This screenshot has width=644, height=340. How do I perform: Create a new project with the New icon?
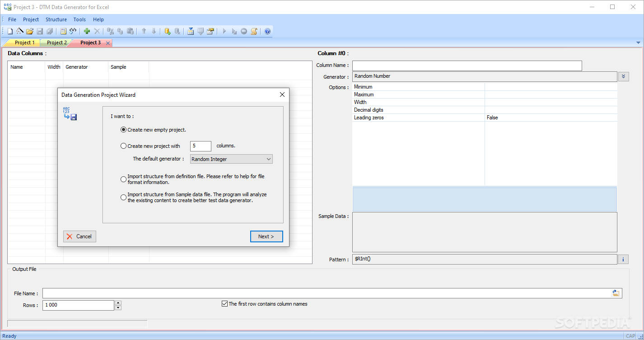10,31
